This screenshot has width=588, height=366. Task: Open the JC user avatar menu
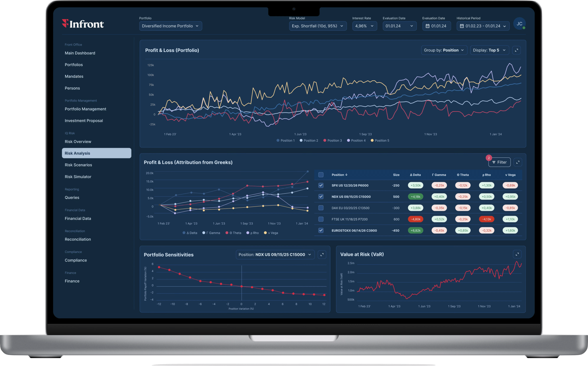coord(519,24)
